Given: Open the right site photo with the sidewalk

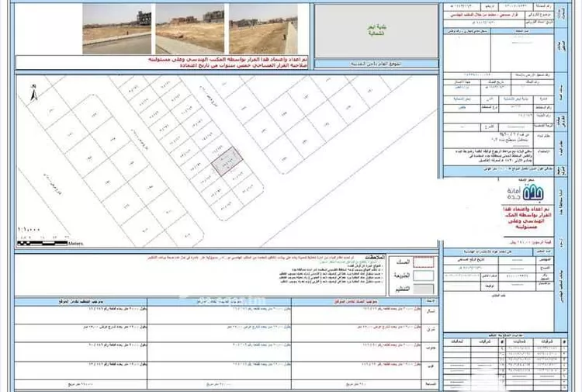Looking at the screenshot, I should [x=263, y=29].
